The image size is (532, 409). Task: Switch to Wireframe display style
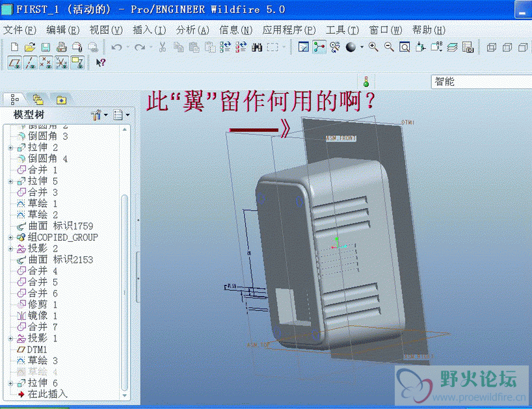click(492, 47)
